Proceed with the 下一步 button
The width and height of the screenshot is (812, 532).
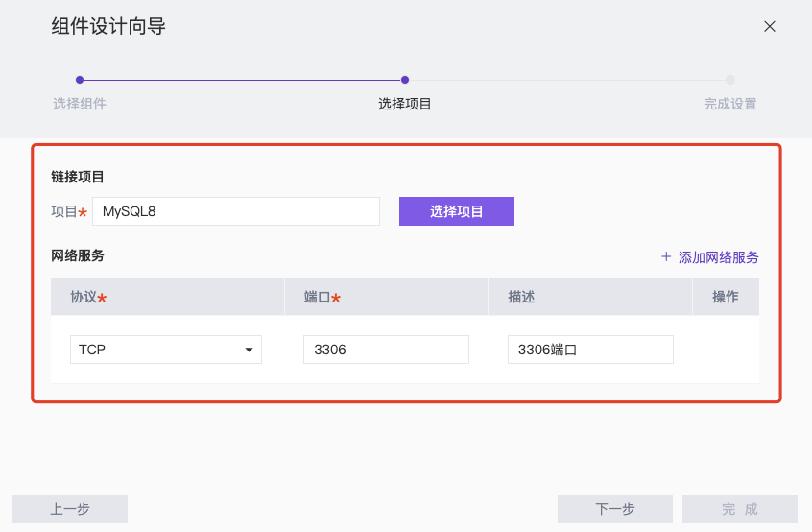click(x=615, y=509)
